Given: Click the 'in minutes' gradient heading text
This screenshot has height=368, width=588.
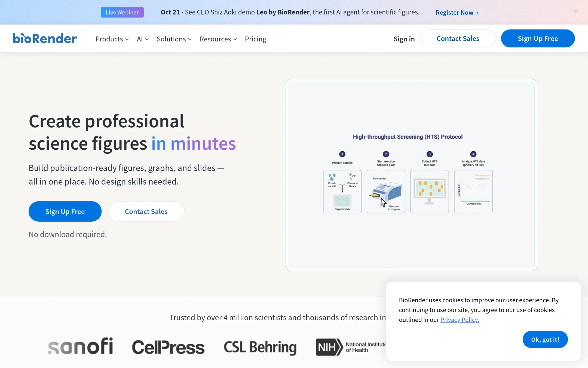Looking at the screenshot, I should pos(194,143).
